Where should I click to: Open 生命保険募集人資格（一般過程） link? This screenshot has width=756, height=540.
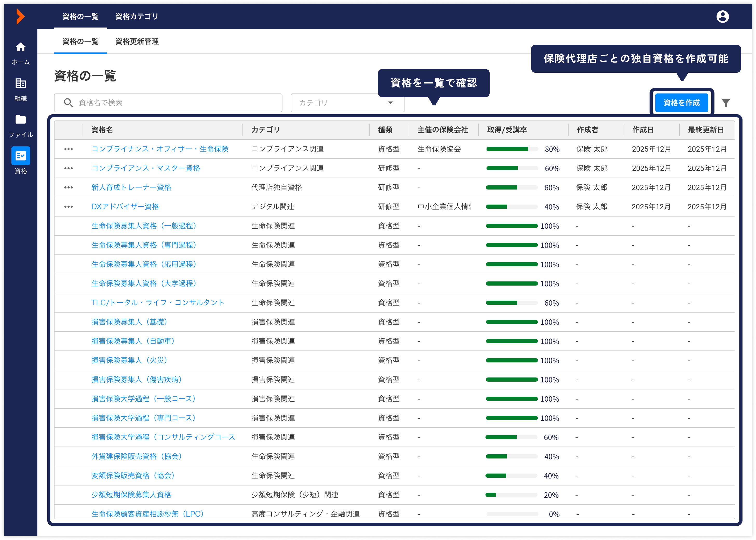coord(144,226)
